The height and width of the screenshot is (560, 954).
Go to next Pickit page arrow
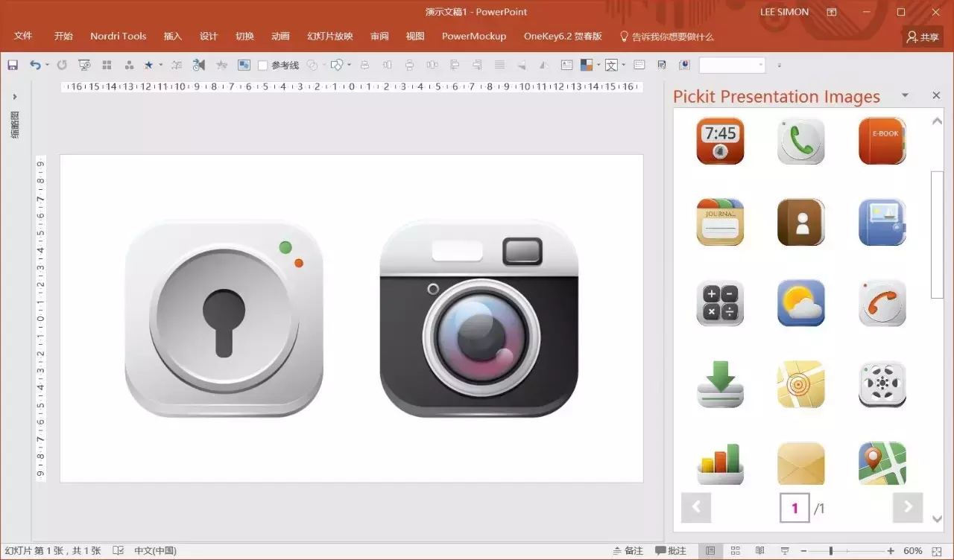[x=908, y=507]
